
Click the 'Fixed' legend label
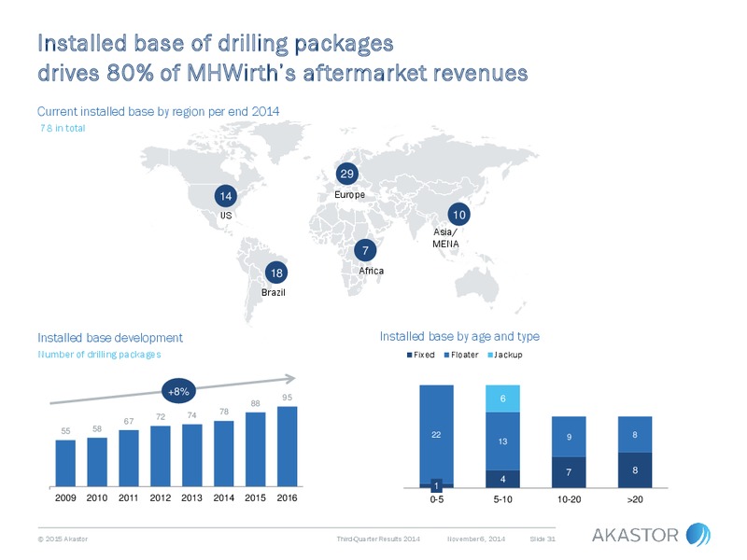(424, 355)
